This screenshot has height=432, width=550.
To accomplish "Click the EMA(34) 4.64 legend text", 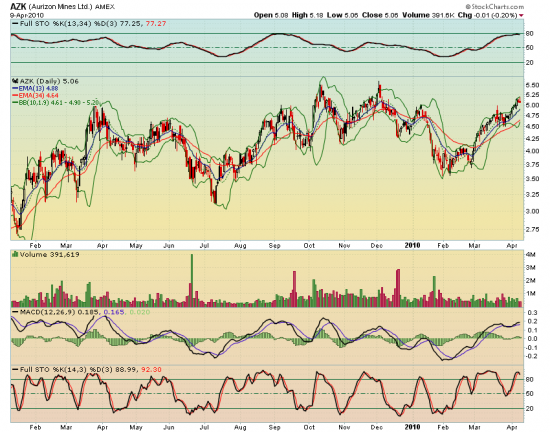I will [38, 95].
